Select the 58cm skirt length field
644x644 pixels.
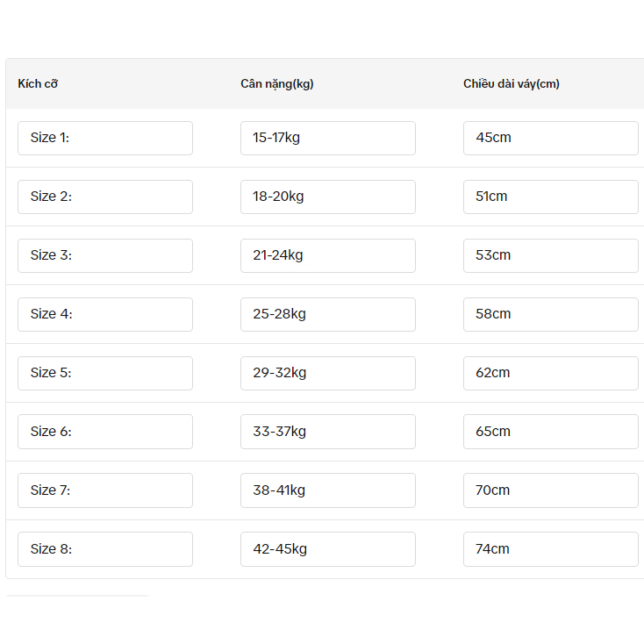pos(551,314)
